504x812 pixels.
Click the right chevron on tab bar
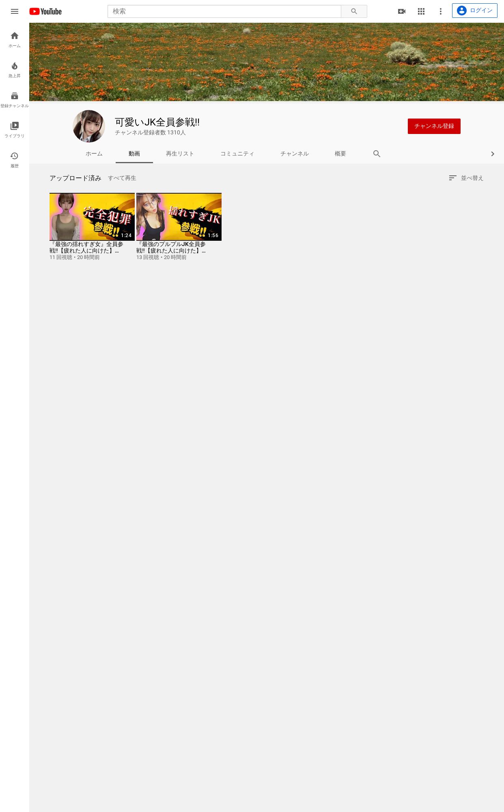[x=493, y=154]
